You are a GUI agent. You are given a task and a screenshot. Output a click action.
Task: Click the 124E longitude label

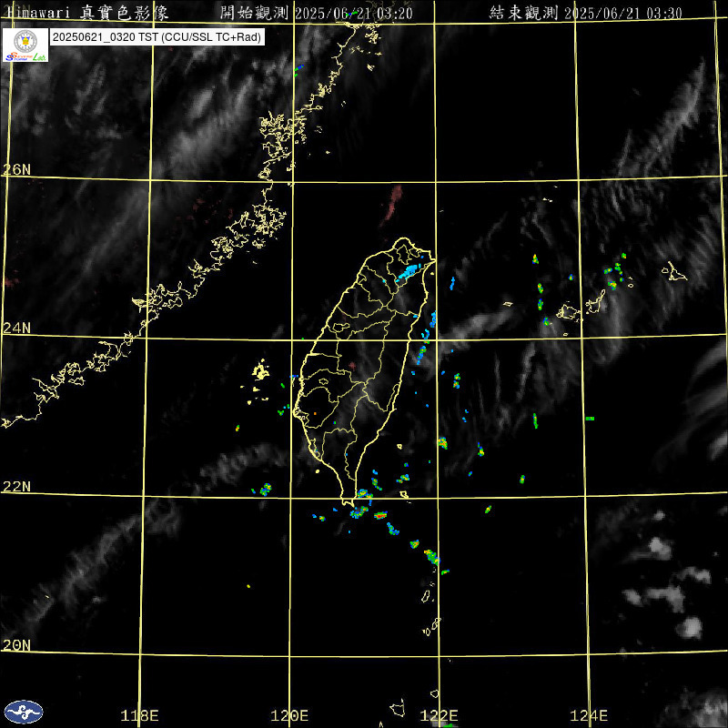pos(589,715)
